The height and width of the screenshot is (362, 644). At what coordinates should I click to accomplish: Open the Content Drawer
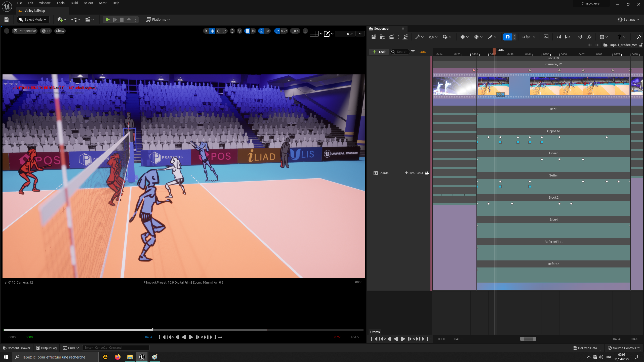[x=17, y=348]
